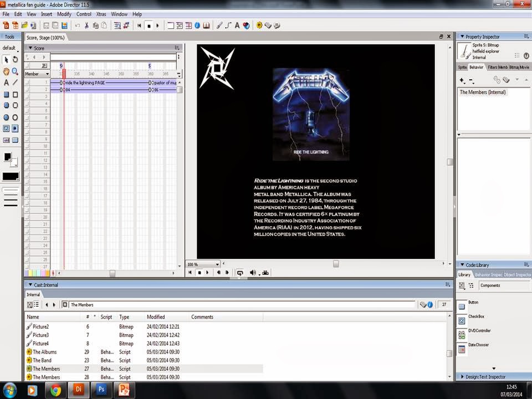The width and height of the screenshot is (532, 399).
Task: Click the background color swatch
Action: pyautogui.click(x=14, y=163)
